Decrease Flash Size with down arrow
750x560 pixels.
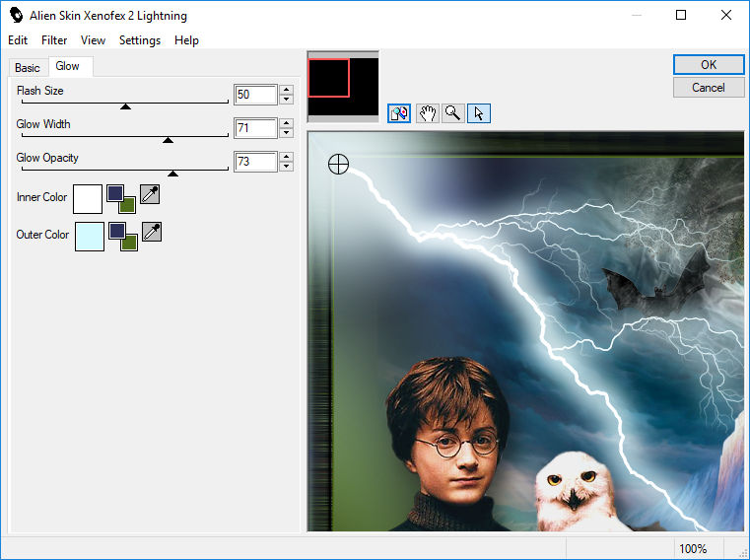(x=286, y=99)
